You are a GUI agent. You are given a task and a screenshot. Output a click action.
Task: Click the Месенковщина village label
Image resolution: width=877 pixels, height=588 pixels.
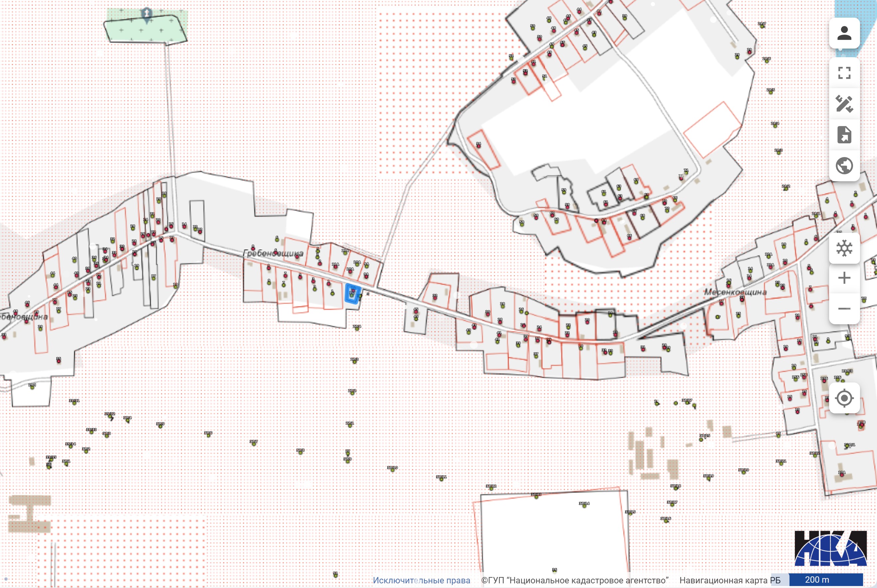tap(735, 292)
